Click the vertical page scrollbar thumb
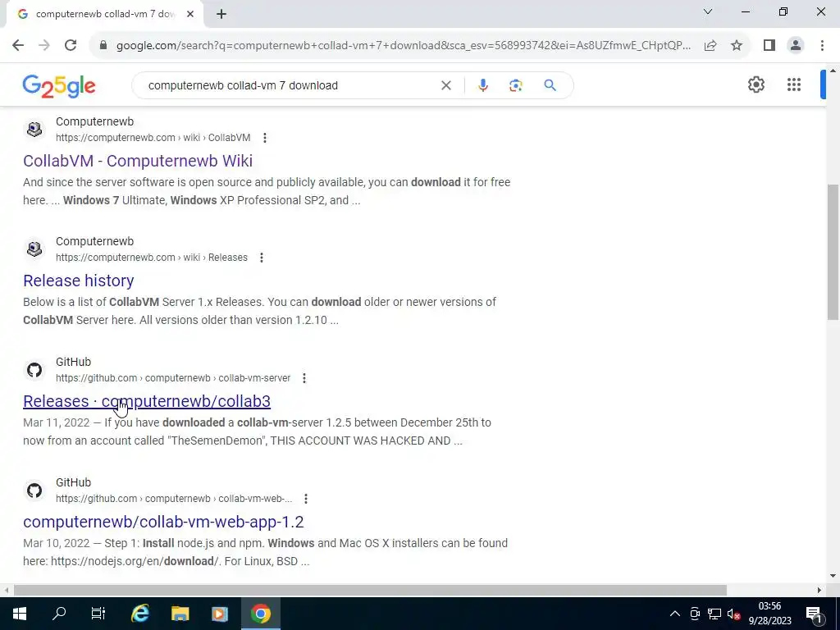The width and height of the screenshot is (840, 630). (x=833, y=252)
